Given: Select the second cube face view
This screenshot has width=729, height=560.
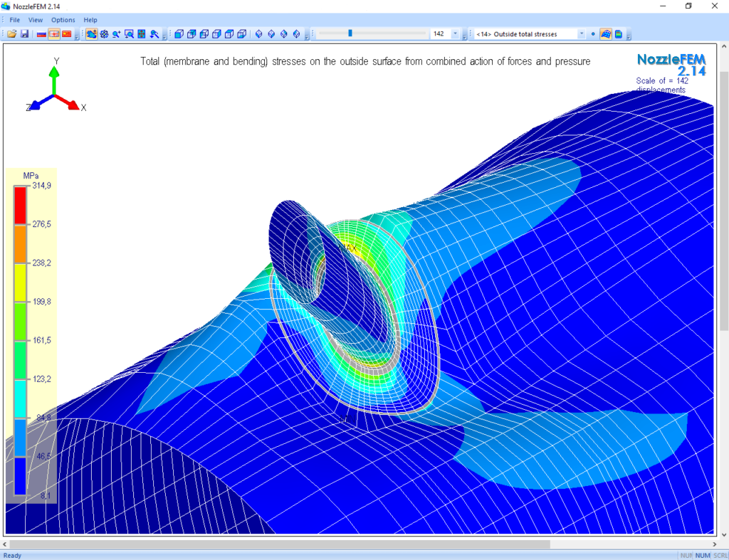Looking at the screenshot, I should click(192, 34).
